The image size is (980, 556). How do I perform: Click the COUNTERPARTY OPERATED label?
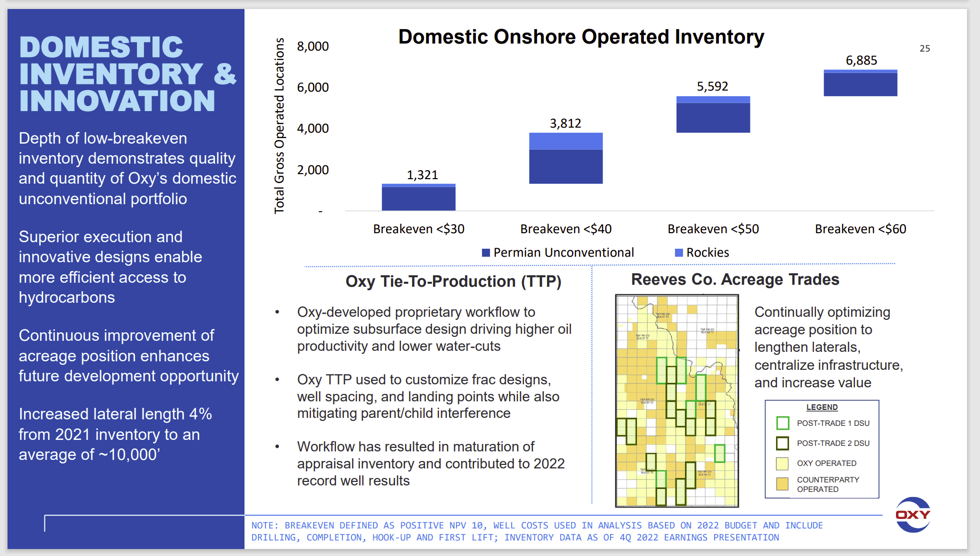pos(828,484)
